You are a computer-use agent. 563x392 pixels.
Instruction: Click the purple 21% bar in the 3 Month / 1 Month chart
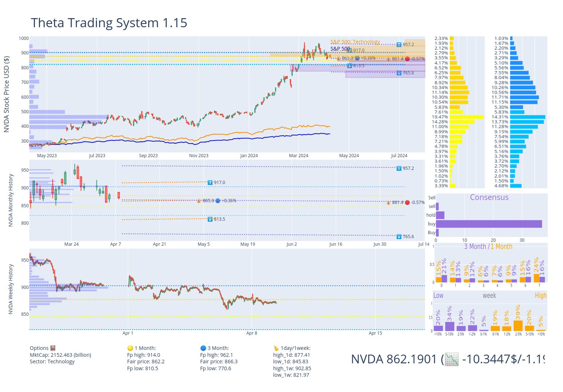[x=444, y=279]
